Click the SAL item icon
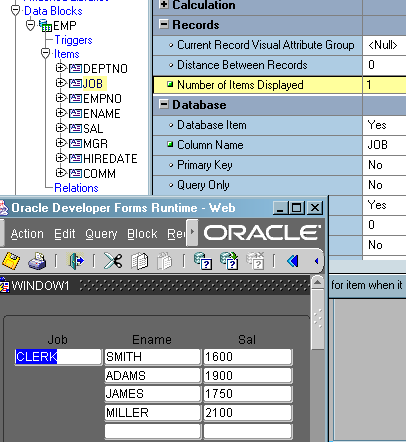This screenshot has height=442, width=406. click(75, 128)
